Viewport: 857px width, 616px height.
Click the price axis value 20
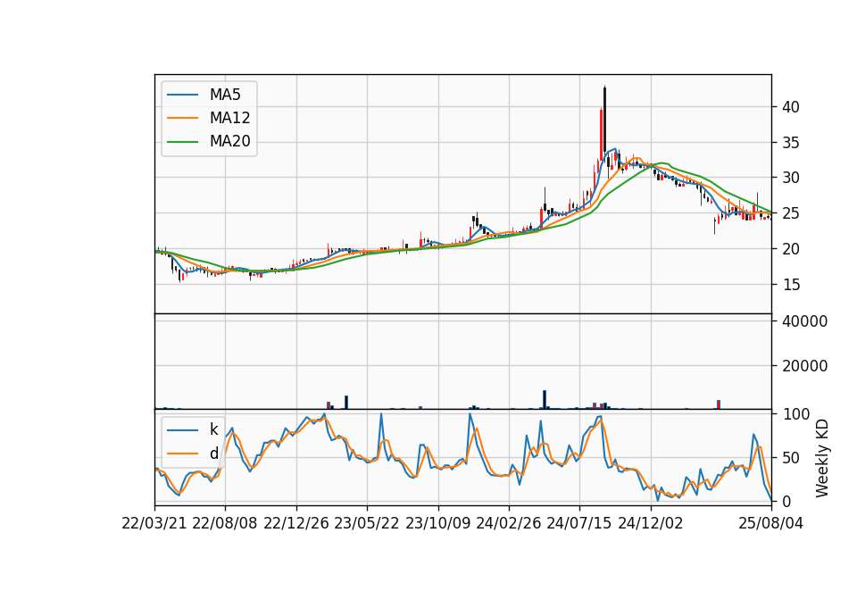(x=790, y=249)
